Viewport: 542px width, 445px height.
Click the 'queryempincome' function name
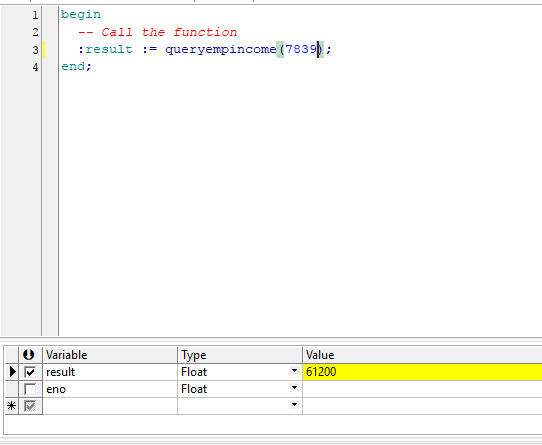221,49
